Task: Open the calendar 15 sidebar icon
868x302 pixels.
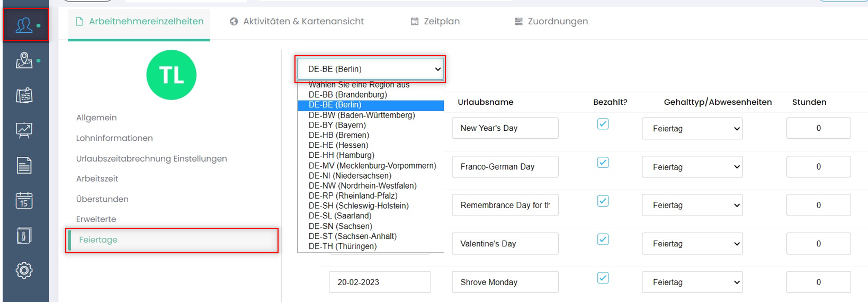Action: click(24, 200)
